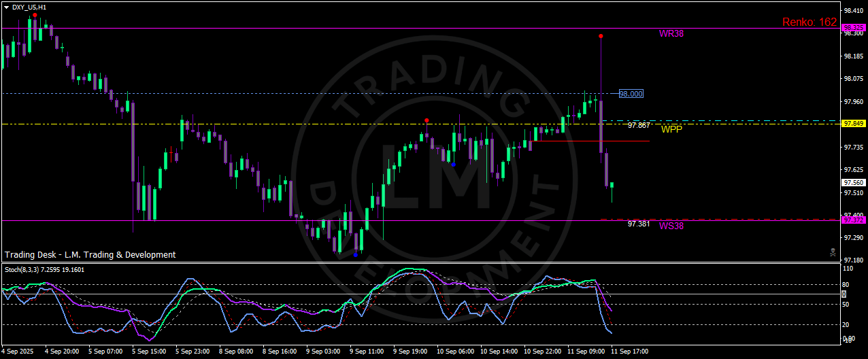Click the Trading Desk - L.M. Trading & Development text
The height and width of the screenshot is (359, 868).
(90, 255)
